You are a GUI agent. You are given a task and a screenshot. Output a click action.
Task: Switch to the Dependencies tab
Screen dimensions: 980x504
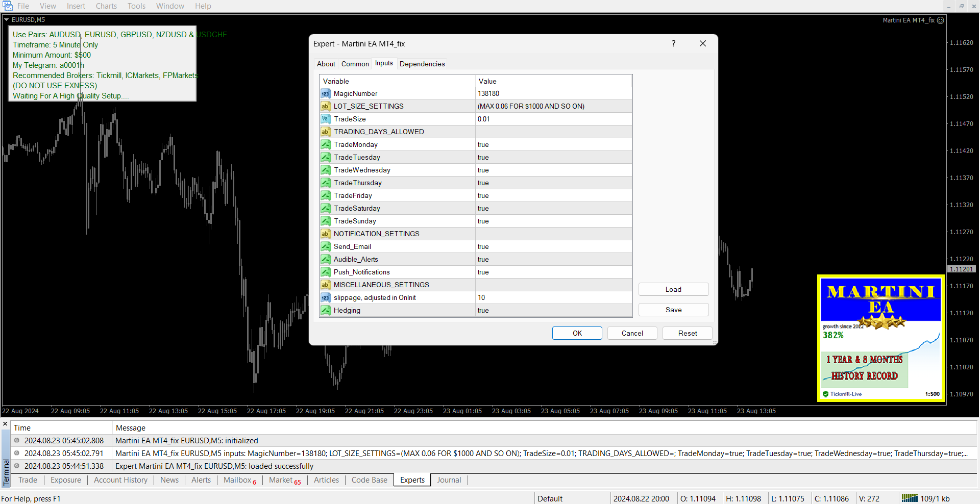(x=422, y=64)
